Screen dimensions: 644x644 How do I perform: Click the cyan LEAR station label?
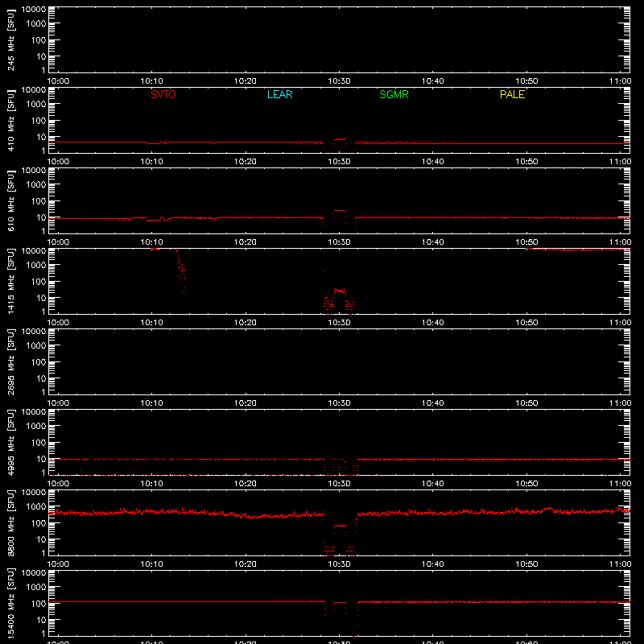(279, 94)
